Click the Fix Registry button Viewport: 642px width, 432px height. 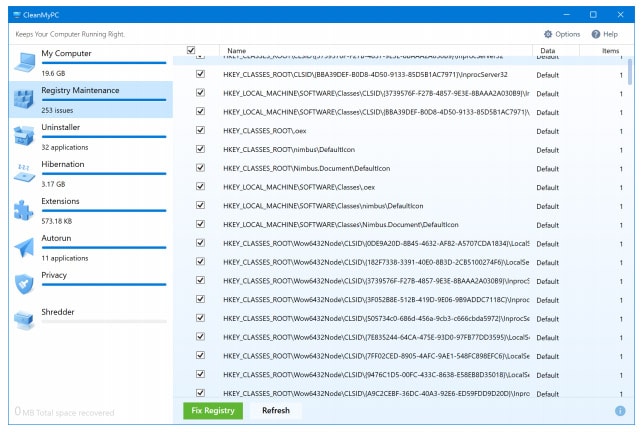213,411
